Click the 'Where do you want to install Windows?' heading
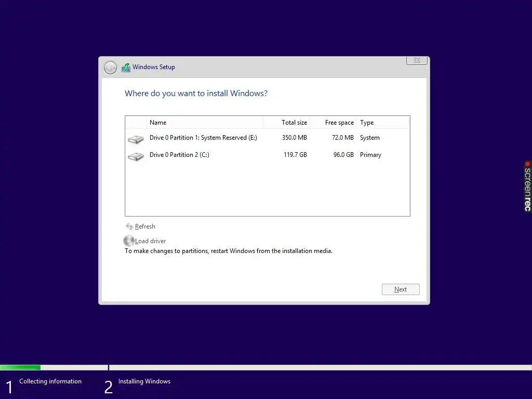This screenshot has width=532, height=399. pyautogui.click(x=196, y=94)
